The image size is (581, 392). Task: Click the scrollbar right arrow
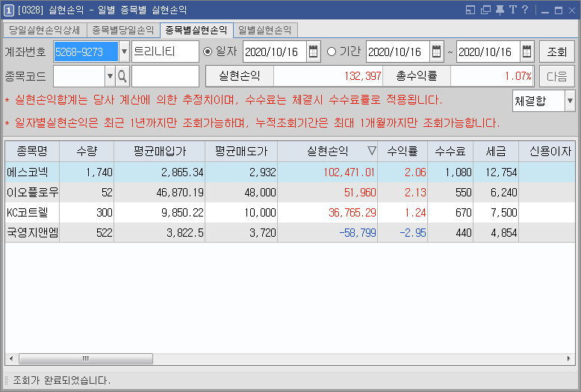point(569,358)
